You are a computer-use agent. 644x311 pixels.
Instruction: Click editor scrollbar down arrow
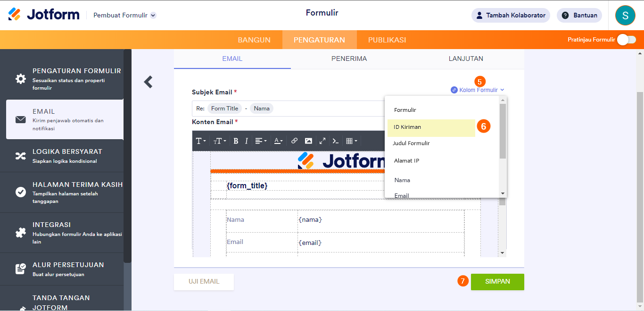(x=503, y=253)
